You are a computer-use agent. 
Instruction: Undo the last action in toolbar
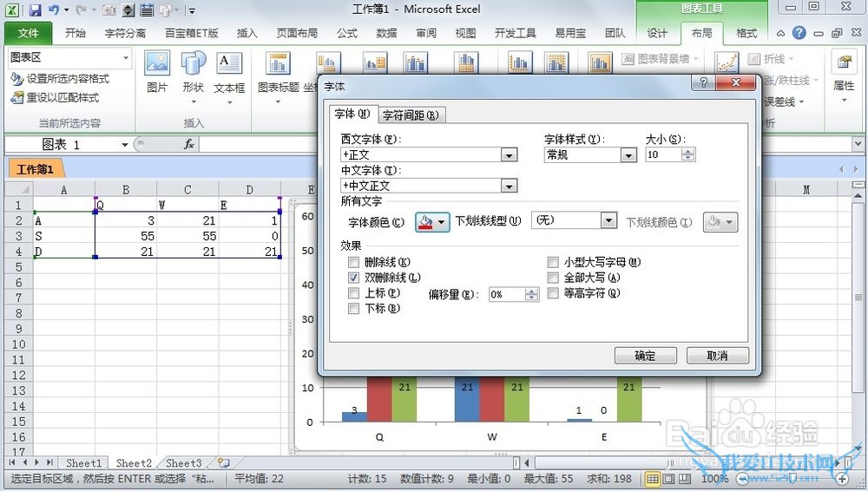point(54,10)
